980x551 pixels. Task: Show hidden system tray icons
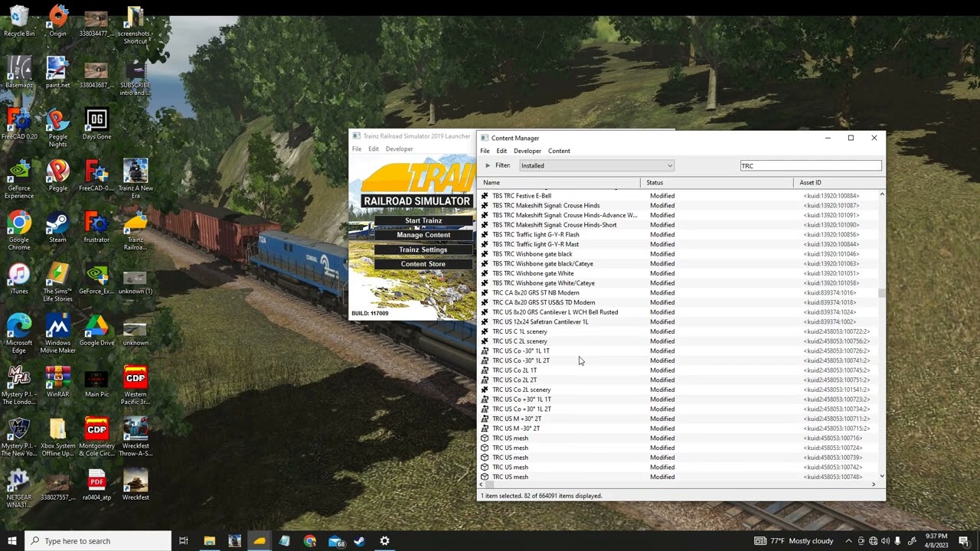848,541
